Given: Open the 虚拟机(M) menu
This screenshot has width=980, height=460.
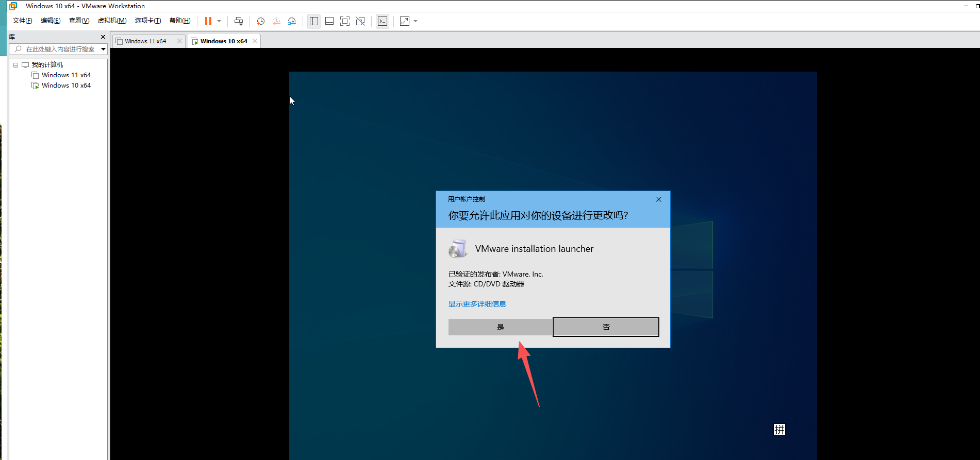Looking at the screenshot, I should [112, 21].
